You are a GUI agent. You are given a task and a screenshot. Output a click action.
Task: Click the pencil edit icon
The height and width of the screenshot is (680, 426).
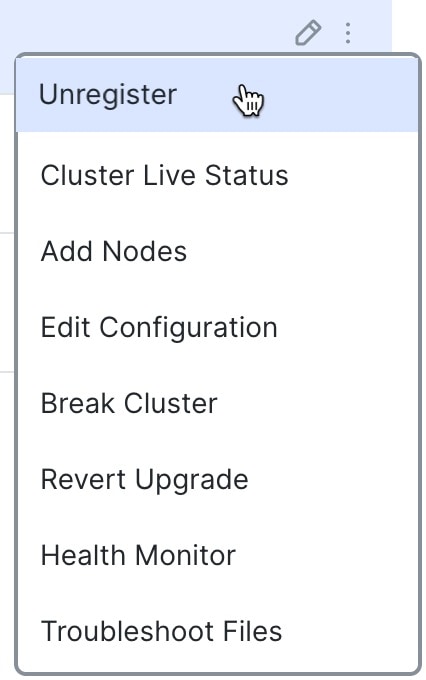click(x=308, y=33)
